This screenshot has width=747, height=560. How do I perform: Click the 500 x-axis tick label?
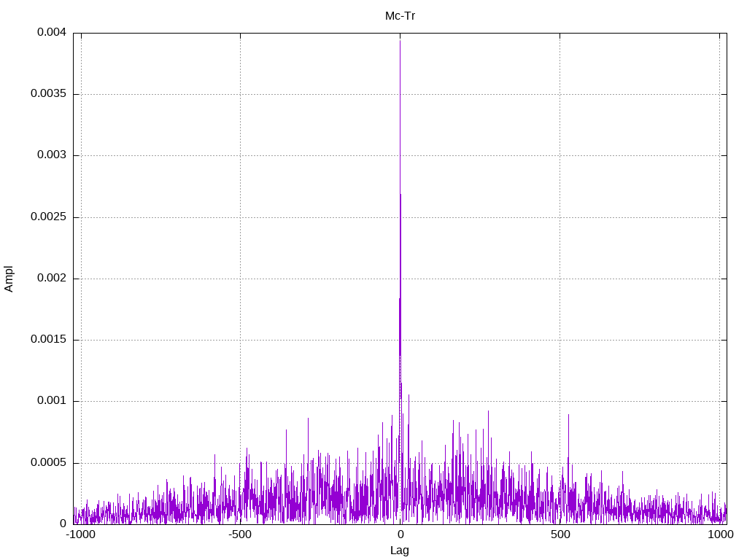pos(560,534)
